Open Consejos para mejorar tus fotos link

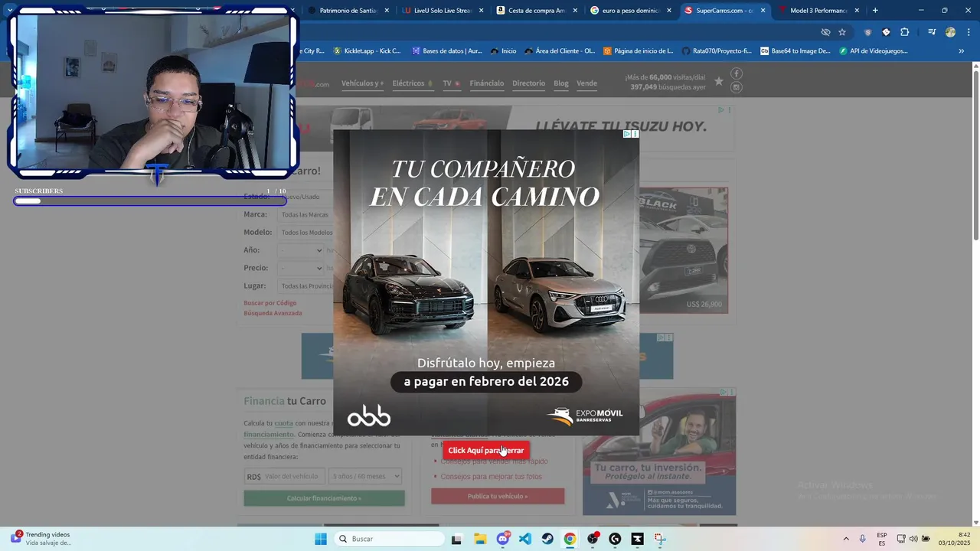[491, 477]
